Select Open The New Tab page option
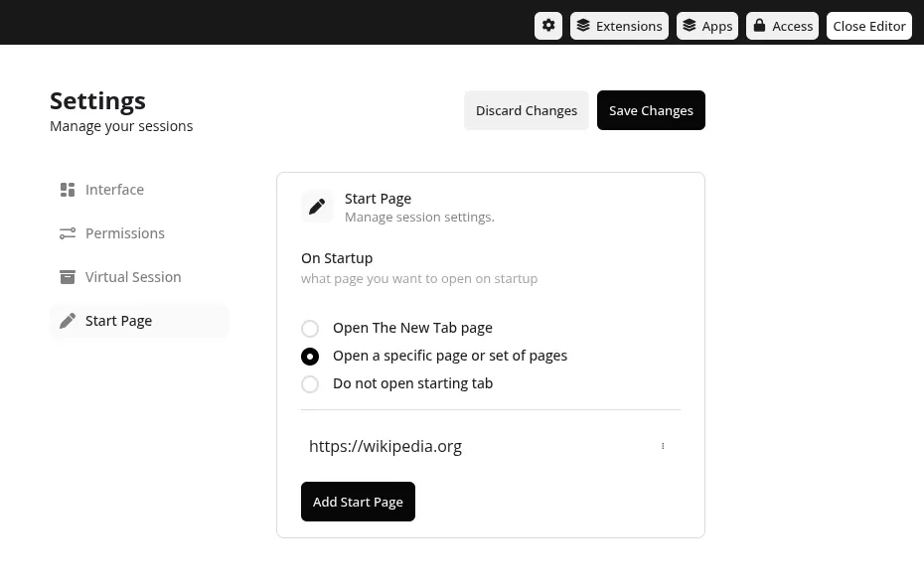The height and width of the screenshot is (588, 924). point(310,328)
